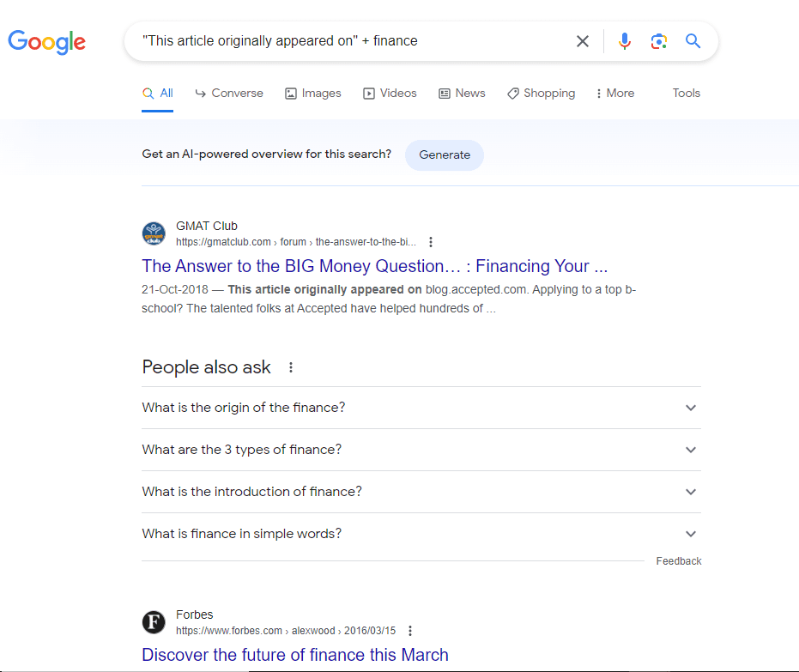The image size is (799, 672).
Task: Open Google Lens image search
Action: pyautogui.click(x=659, y=41)
